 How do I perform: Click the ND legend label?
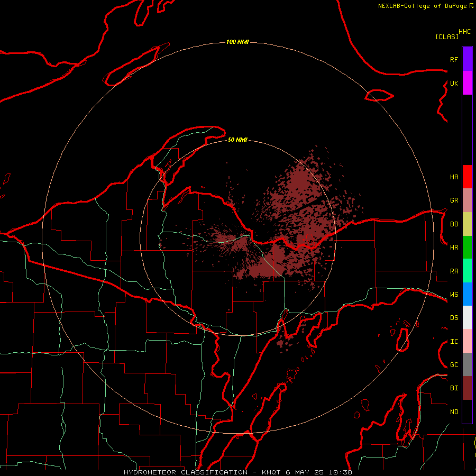454,412
